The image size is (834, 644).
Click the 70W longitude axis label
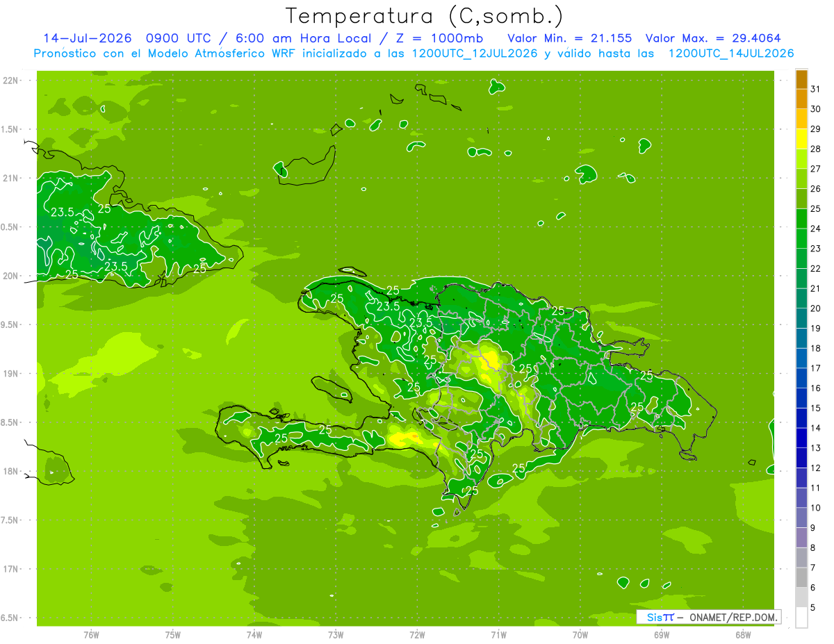(580, 635)
